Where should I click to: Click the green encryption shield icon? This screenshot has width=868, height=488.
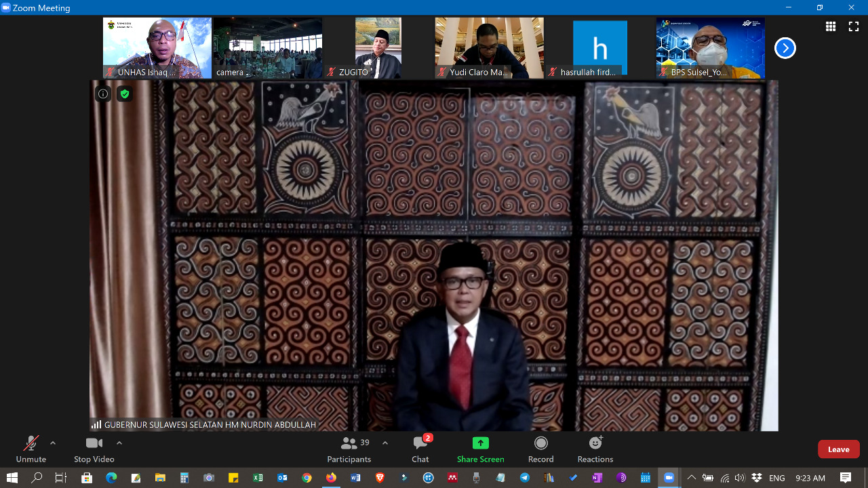tap(124, 94)
